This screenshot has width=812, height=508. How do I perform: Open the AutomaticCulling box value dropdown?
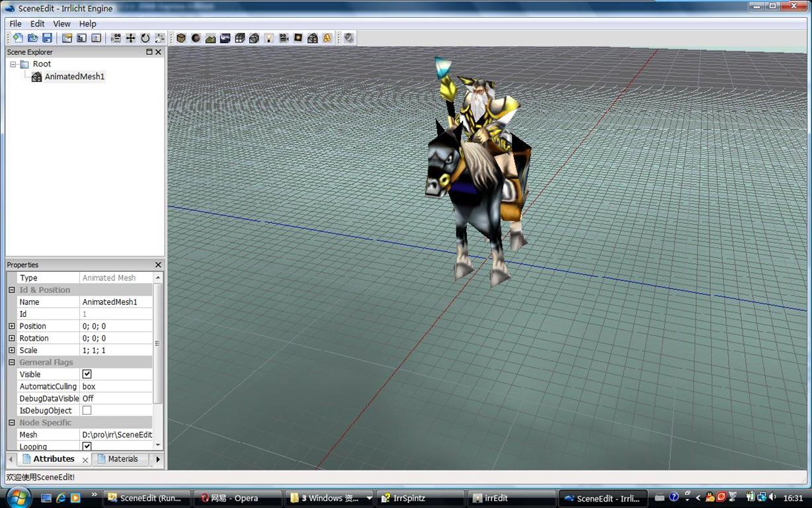tap(116, 386)
